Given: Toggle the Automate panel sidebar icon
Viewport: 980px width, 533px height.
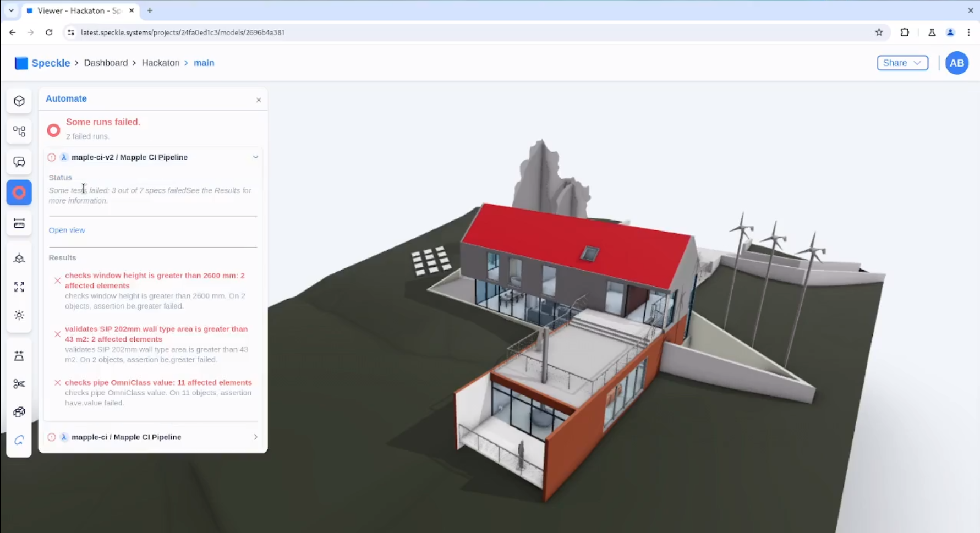Looking at the screenshot, I should click(19, 193).
